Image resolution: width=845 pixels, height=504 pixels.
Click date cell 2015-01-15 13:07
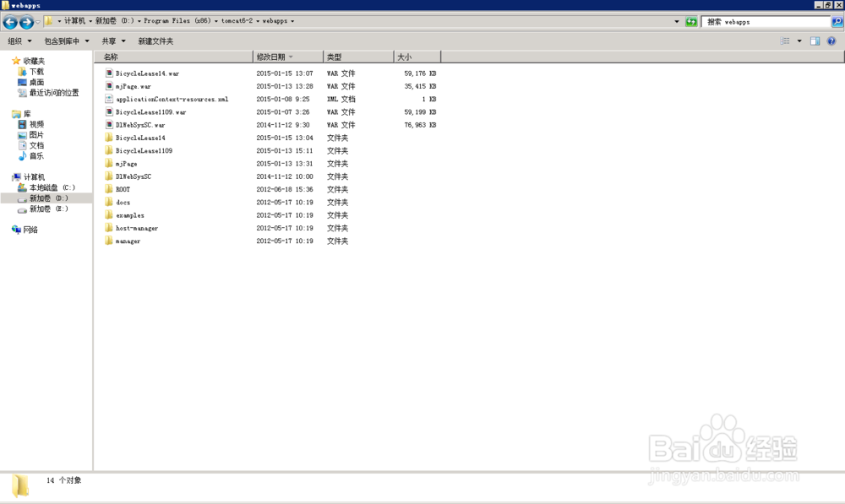pos(285,73)
